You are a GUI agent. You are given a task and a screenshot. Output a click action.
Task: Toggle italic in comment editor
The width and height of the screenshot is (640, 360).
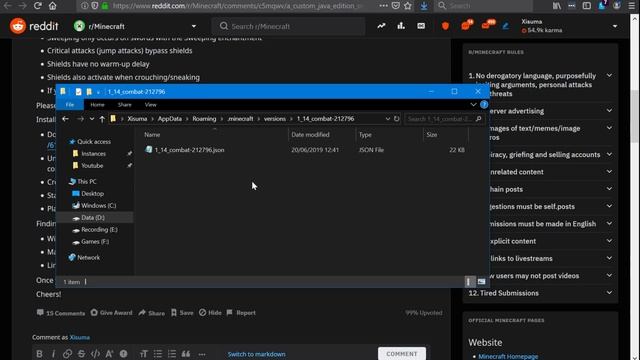(53, 354)
